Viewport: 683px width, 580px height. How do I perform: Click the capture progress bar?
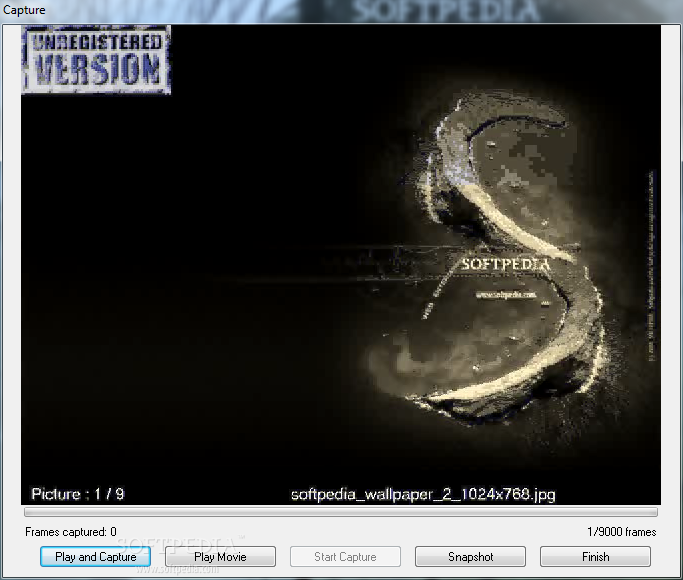click(341, 512)
